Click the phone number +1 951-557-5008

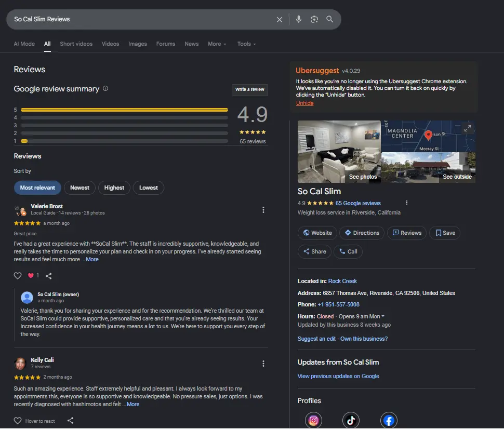[338, 305]
